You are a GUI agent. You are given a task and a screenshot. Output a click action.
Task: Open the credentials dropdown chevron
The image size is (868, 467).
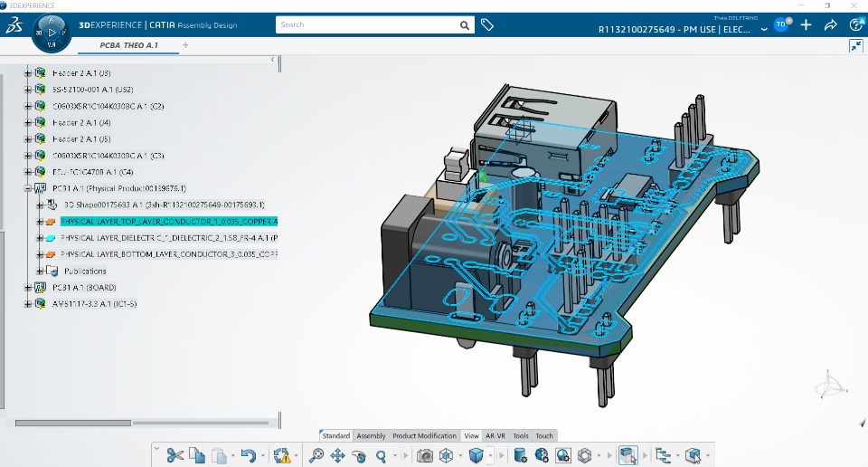point(764,29)
